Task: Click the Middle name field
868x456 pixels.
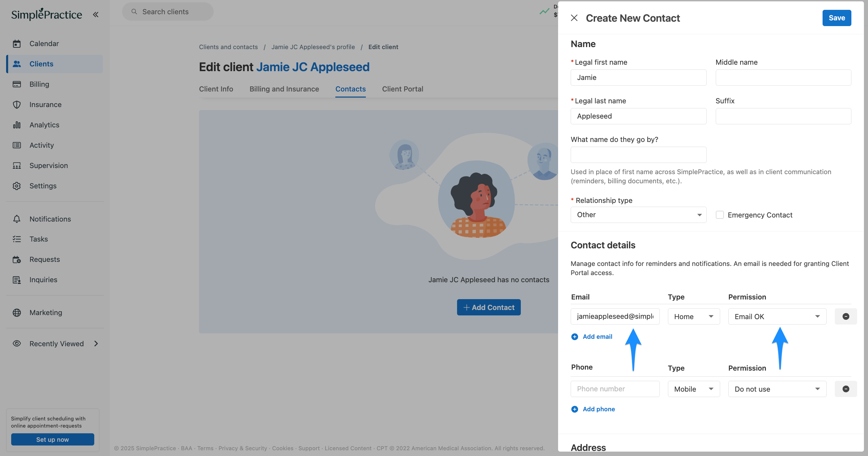Action: click(x=783, y=78)
